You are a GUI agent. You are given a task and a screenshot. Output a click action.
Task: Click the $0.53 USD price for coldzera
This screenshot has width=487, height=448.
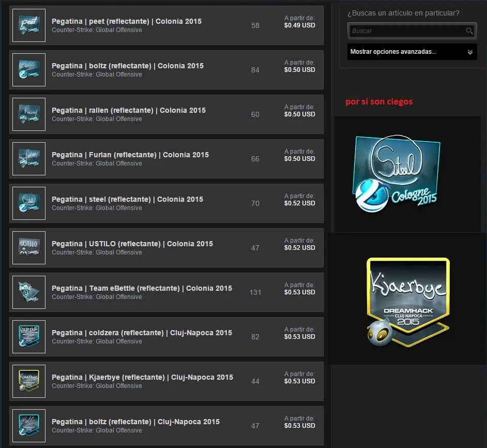pyautogui.click(x=299, y=336)
